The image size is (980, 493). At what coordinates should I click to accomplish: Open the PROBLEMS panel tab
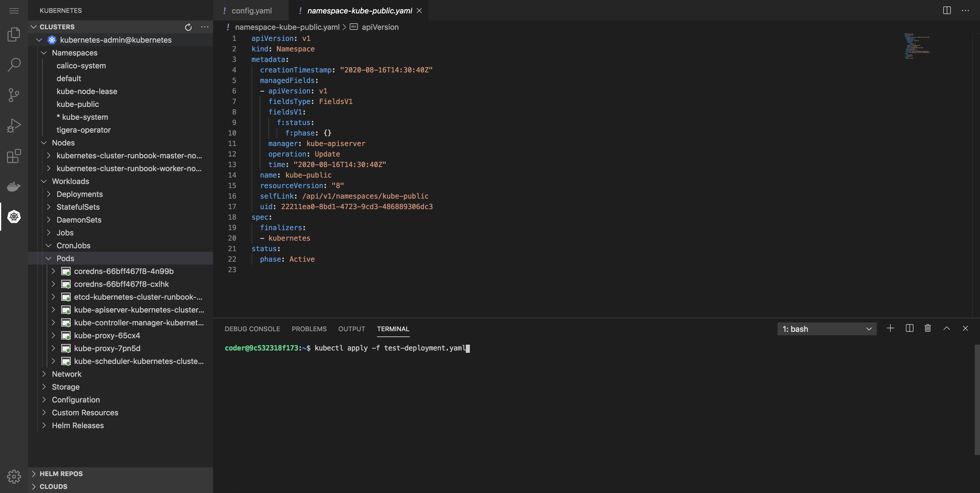click(x=309, y=329)
